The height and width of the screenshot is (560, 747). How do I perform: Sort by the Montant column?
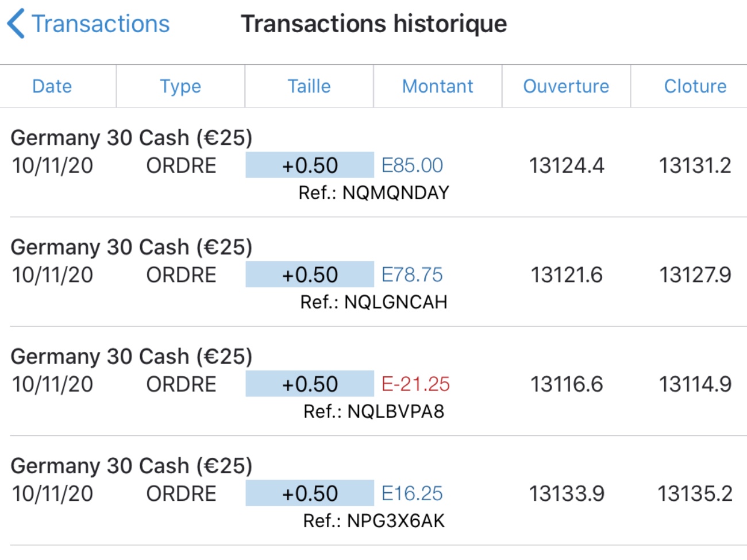437,86
